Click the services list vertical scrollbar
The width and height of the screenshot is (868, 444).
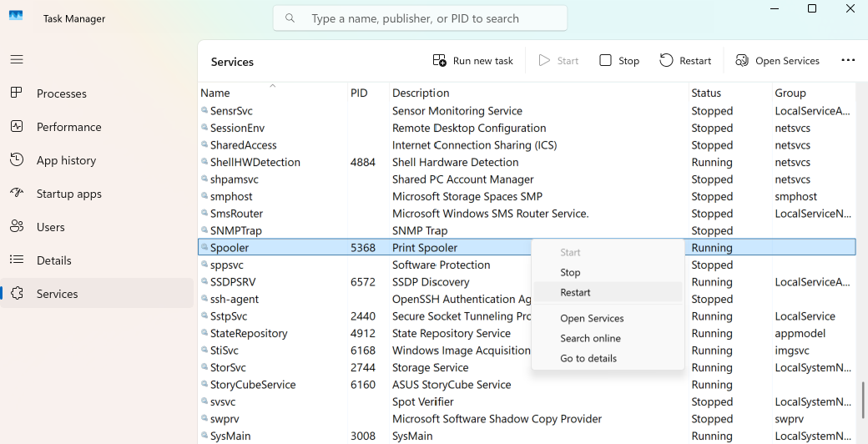coord(862,400)
